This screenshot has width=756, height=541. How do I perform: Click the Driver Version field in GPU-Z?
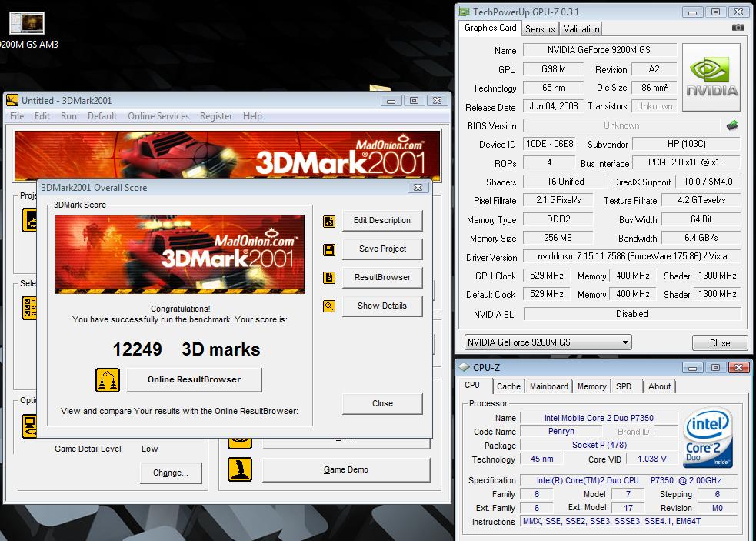[631, 256]
